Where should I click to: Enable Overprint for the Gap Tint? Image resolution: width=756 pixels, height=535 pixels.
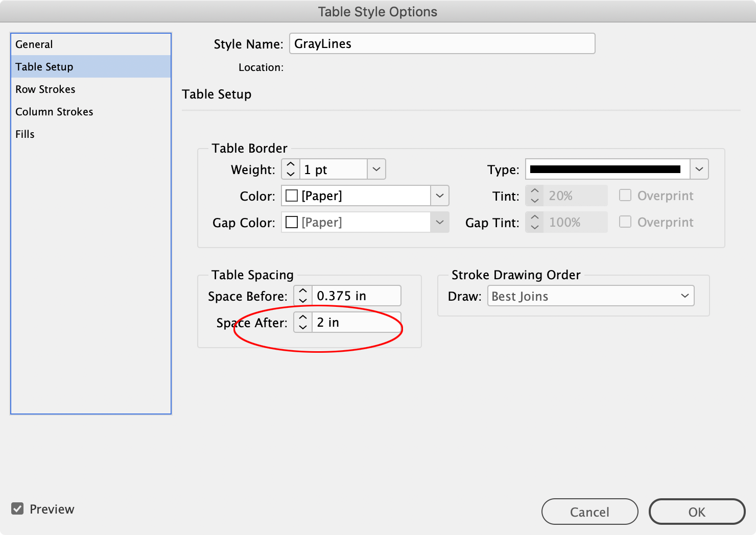625,222
